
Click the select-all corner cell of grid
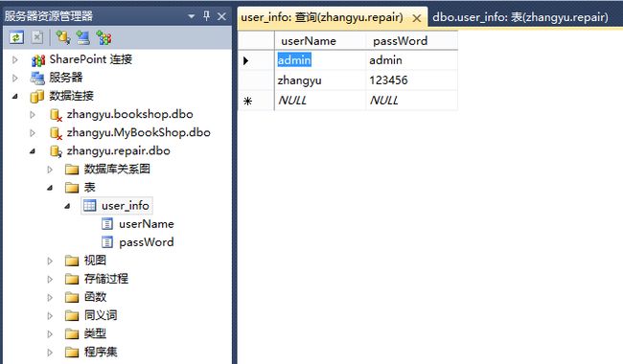coord(256,40)
